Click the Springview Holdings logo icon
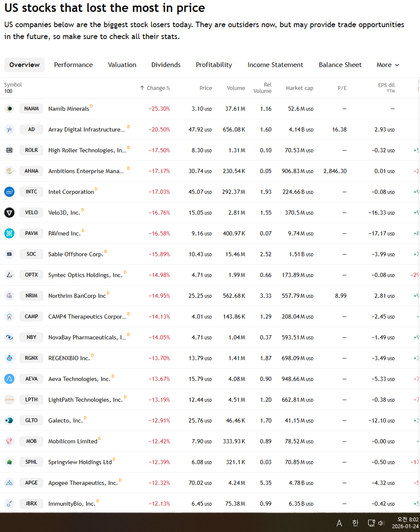The width and height of the screenshot is (420, 532). (9, 462)
